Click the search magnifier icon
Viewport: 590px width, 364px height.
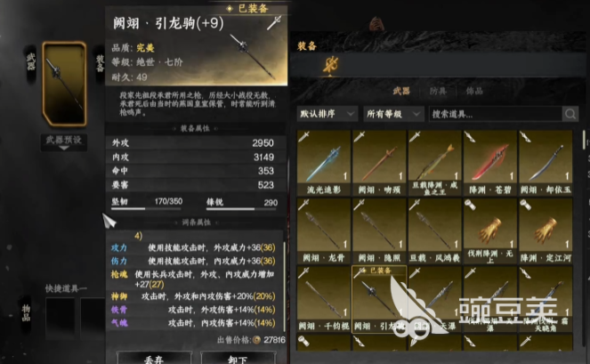click(x=570, y=114)
